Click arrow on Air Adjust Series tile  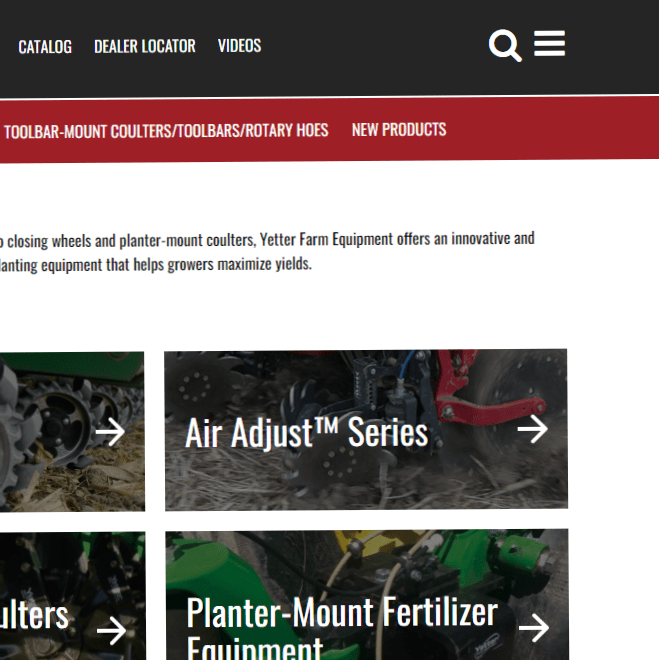(x=532, y=429)
